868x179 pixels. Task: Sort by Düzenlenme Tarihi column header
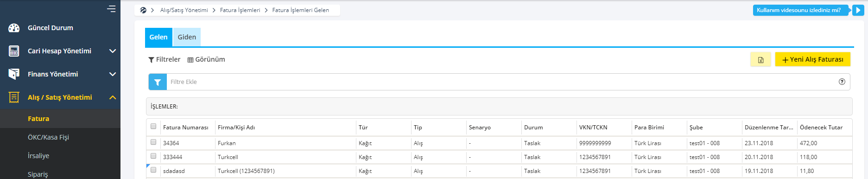[769, 128]
